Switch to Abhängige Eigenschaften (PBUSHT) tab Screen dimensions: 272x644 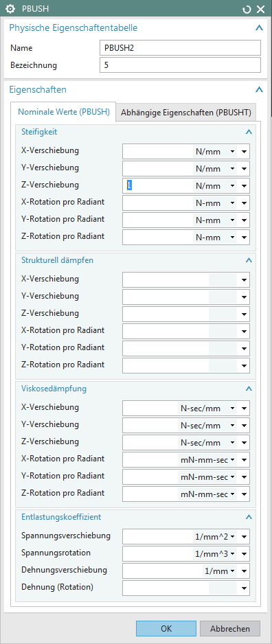(186, 113)
